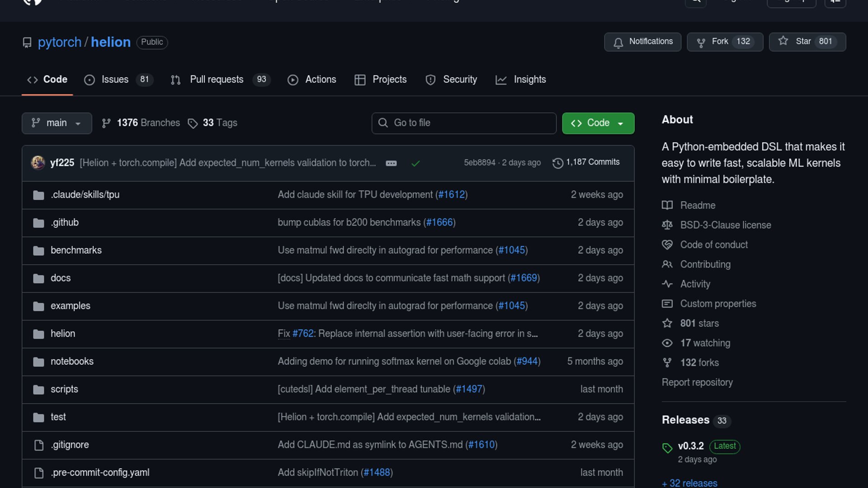
Task: Click the benchmarks folder icon
Action: 39,250
